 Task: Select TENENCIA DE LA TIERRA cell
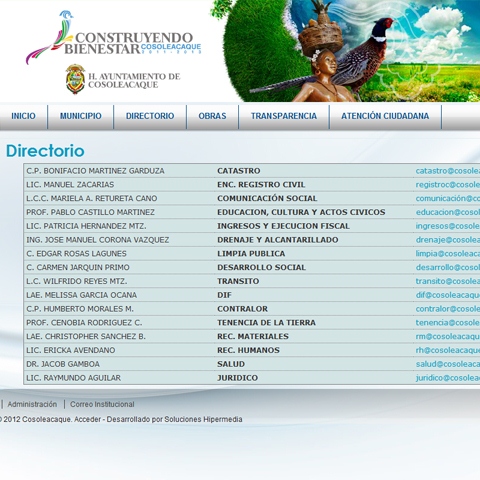(266, 323)
